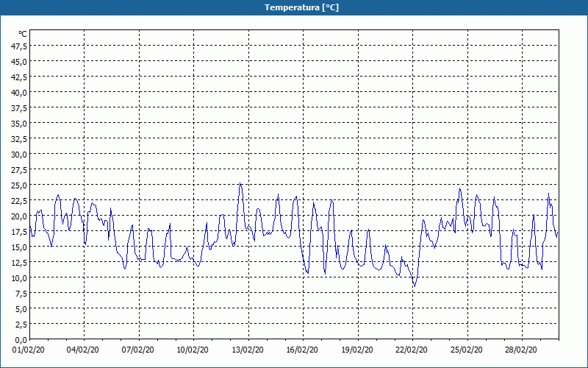
Task: Click the Temperatura [°C] chart title
Action: point(301,7)
